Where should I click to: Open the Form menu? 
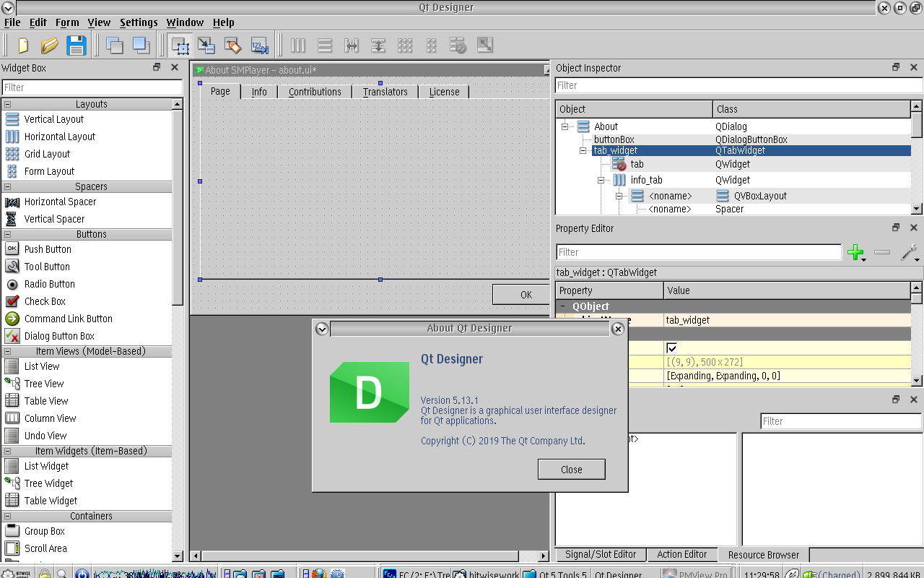[x=67, y=22]
